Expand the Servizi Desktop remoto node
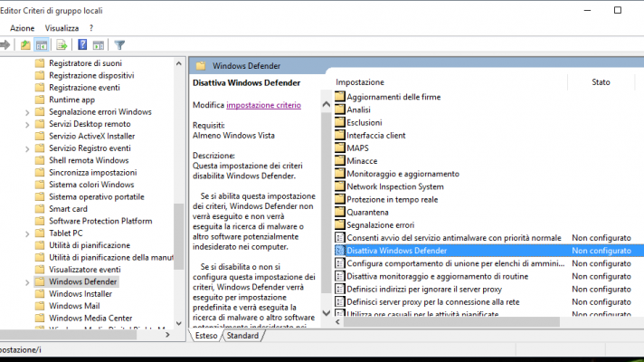 [x=27, y=124]
